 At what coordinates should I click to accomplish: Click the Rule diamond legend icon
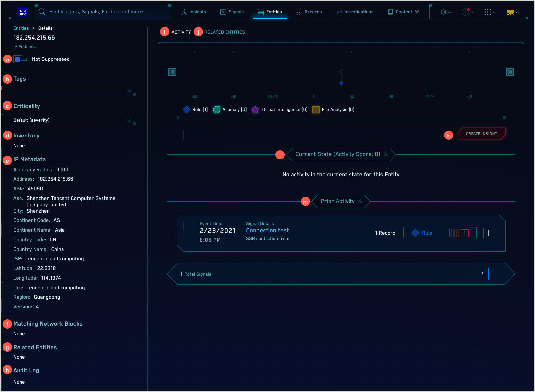(186, 109)
